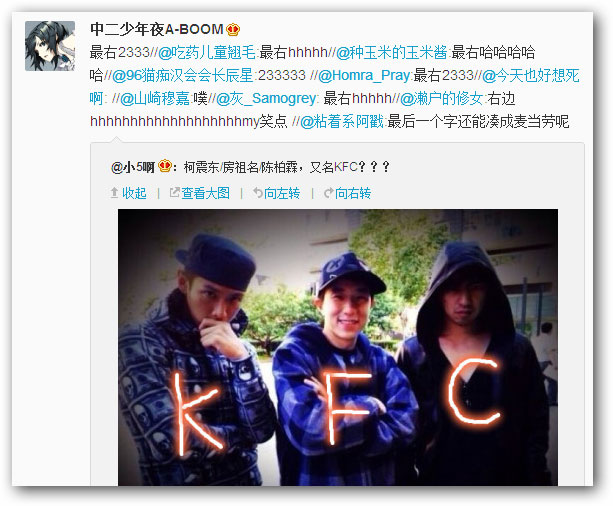Click the rotate-left arrow icon
Image resolution: width=613 pixels, height=506 pixels.
coord(257,192)
